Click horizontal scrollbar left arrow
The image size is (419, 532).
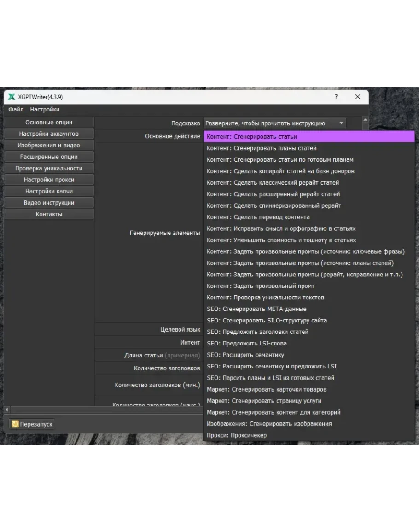[x=7, y=410]
